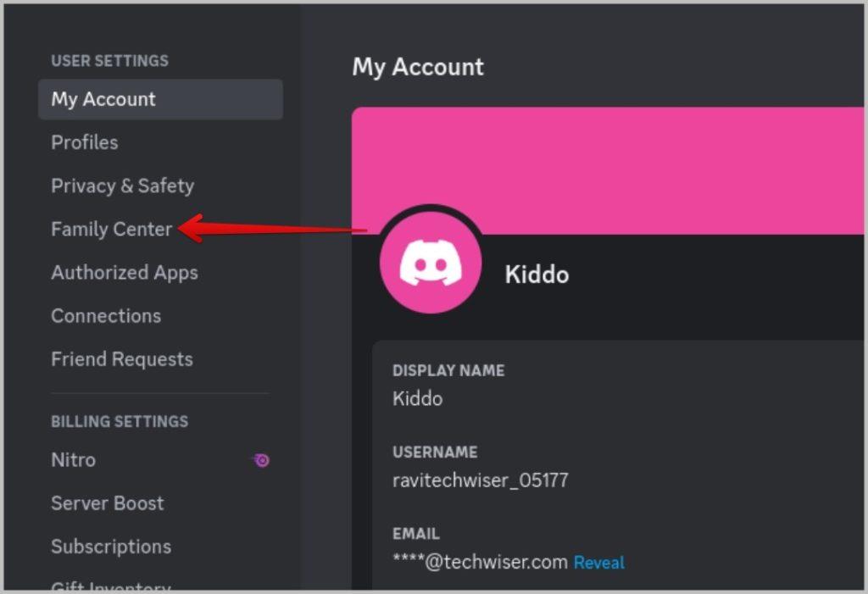This screenshot has height=594, width=868.
Task: Open the My Account settings page
Action: (x=160, y=99)
